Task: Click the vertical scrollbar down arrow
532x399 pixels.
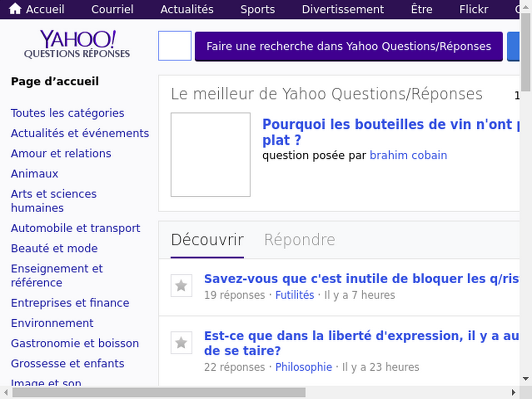Action: [526, 379]
